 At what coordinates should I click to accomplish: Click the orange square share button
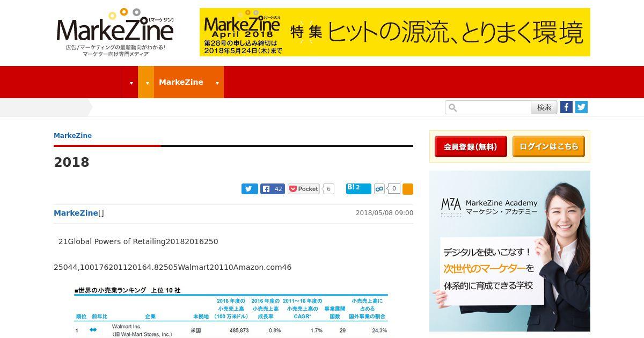408,189
